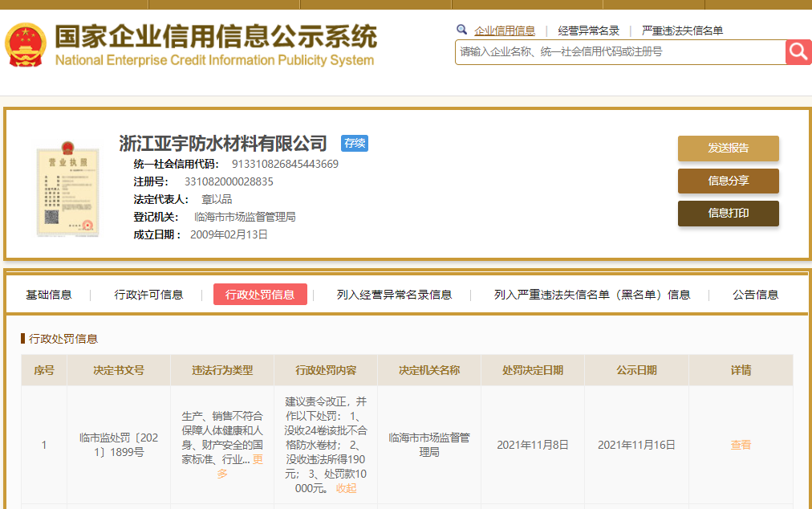Click the registration number 331082000028835
The height and width of the screenshot is (509, 812).
pos(229,182)
